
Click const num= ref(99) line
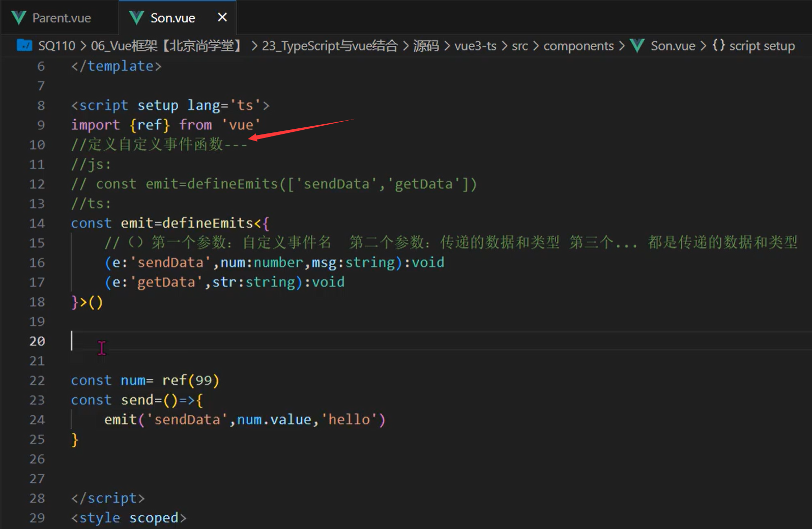point(145,380)
